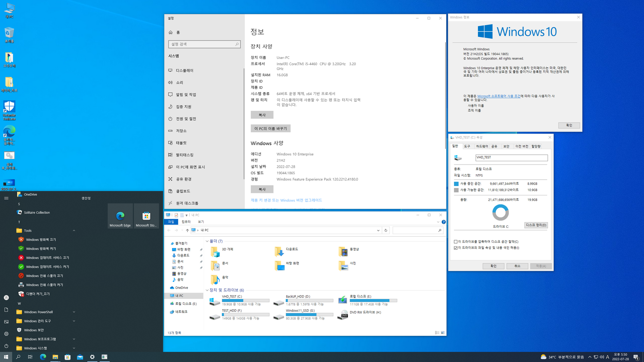This screenshot has height=362, width=644.
Task: Collapse the 폴더 (7) group
Action: click(x=207, y=241)
